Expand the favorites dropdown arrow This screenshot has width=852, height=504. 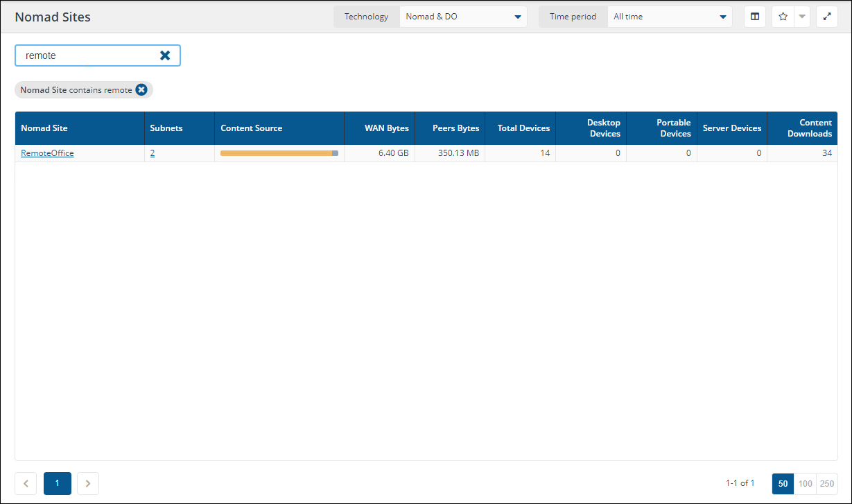[x=802, y=17]
